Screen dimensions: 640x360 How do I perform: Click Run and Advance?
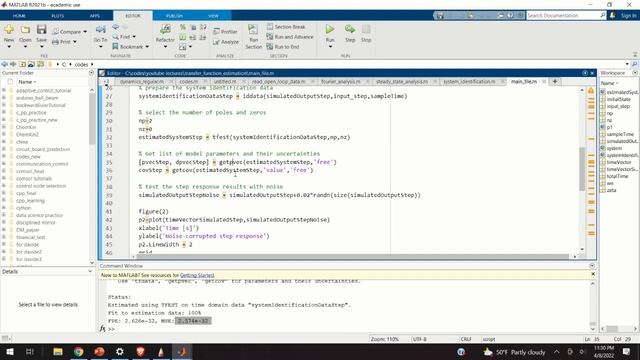click(x=290, y=37)
